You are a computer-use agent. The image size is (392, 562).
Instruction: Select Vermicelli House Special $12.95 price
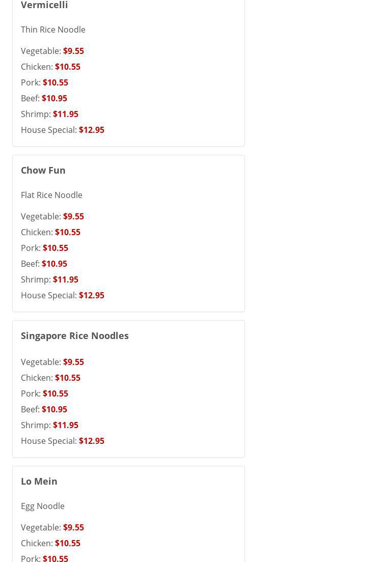pyautogui.click(x=91, y=130)
